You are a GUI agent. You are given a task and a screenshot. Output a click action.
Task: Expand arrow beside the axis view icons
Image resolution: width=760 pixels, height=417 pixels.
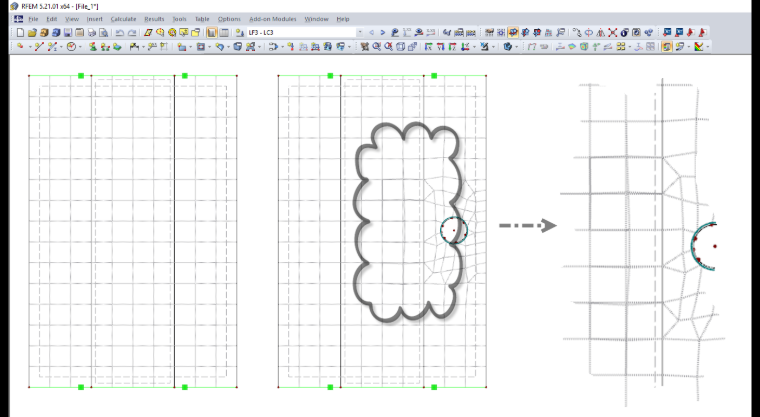[474, 47]
